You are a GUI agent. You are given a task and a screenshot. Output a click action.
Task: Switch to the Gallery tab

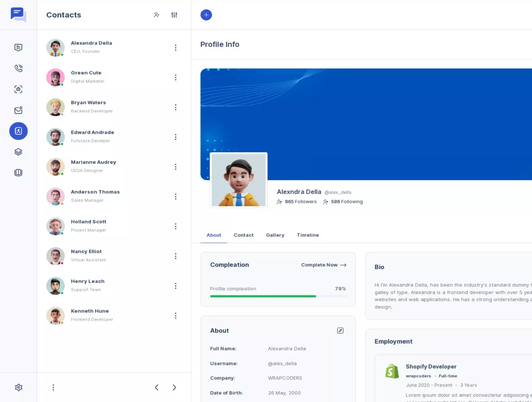[275, 235]
